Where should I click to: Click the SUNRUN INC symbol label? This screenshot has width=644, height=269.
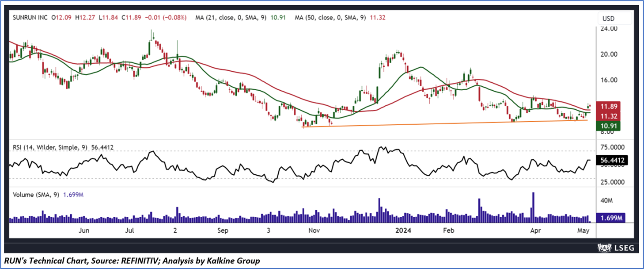29,19
